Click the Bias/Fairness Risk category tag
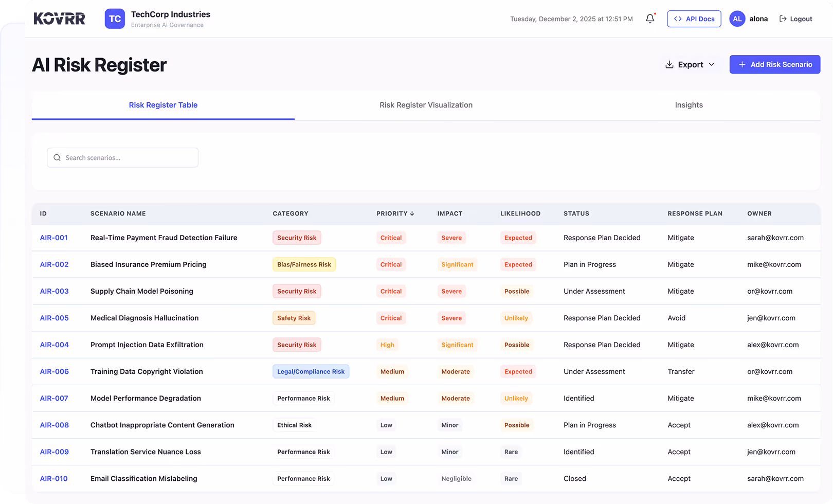 click(x=304, y=264)
